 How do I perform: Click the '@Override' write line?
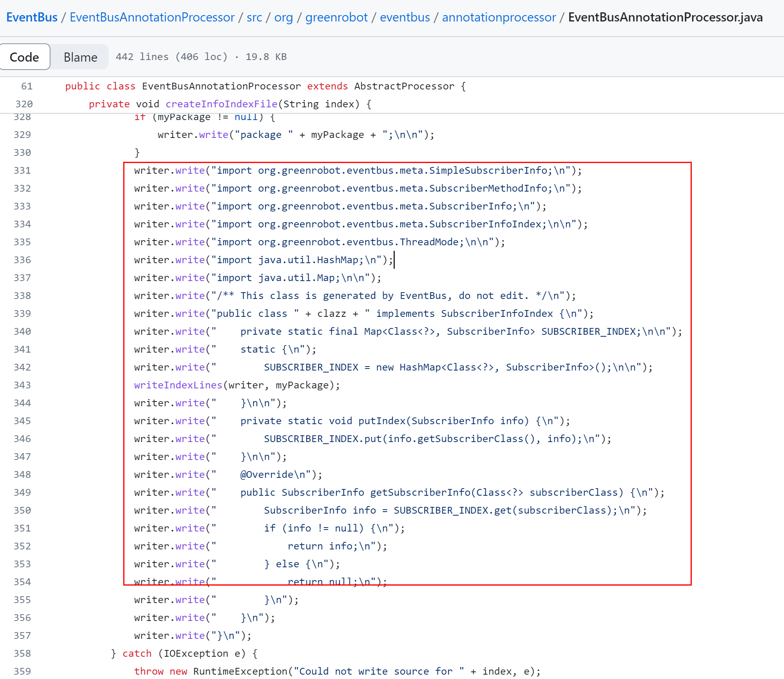[228, 475]
